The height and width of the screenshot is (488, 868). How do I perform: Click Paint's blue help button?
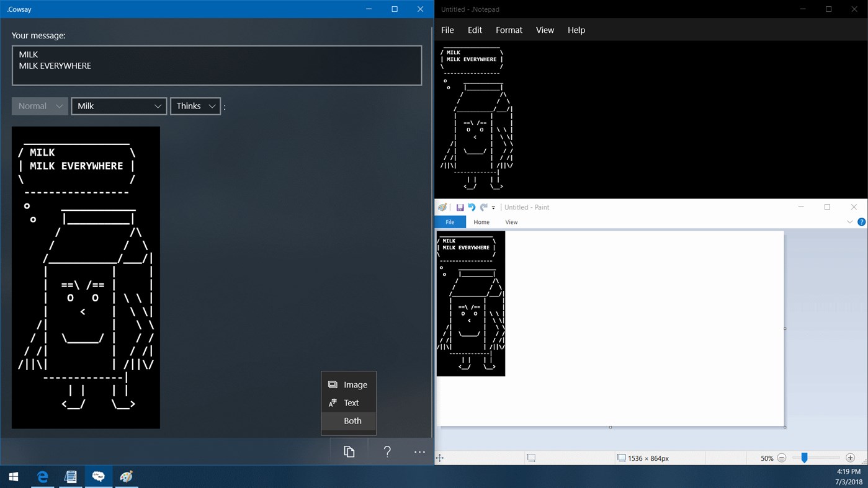click(x=861, y=221)
